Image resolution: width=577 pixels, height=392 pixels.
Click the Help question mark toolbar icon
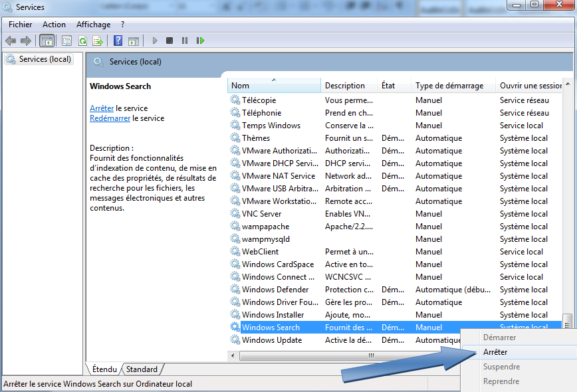coord(118,41)
